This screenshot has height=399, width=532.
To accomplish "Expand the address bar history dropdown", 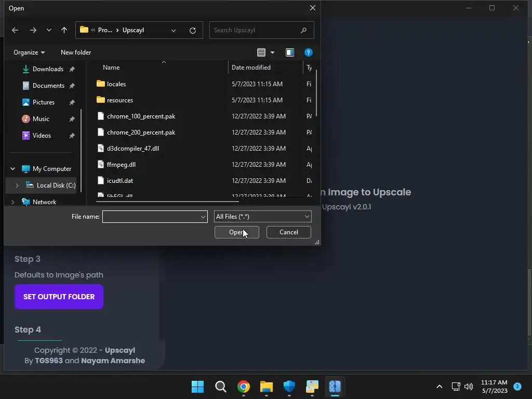I will click(174, 31).
